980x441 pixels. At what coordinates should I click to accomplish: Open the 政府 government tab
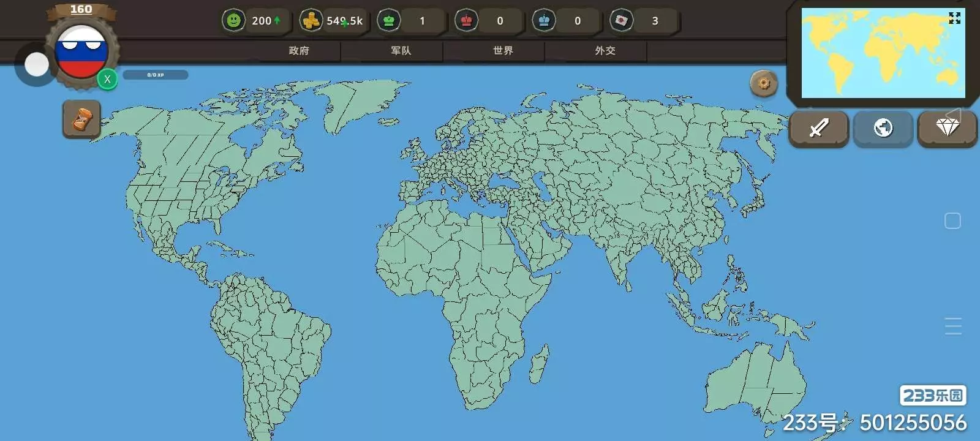pos(299,51)
